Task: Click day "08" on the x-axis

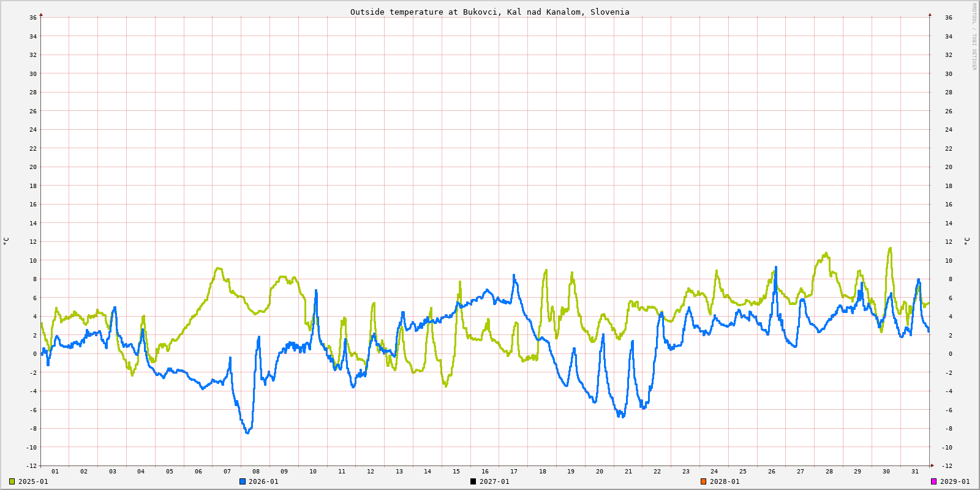Action: coord(256,472)
